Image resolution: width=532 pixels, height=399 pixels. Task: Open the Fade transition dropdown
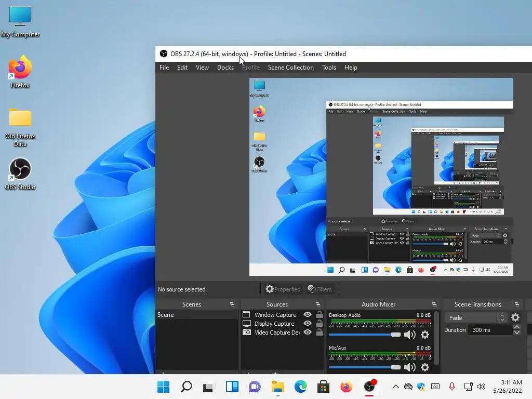476,318
